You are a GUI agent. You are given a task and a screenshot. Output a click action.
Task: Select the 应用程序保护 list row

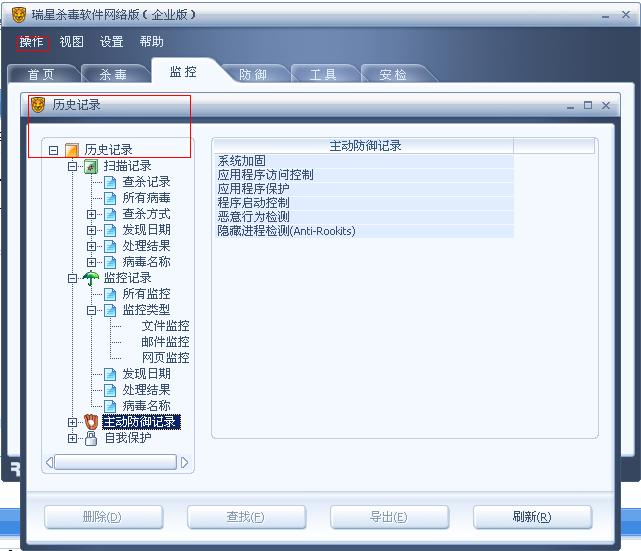pyautogui.click(x=363, y=189)
